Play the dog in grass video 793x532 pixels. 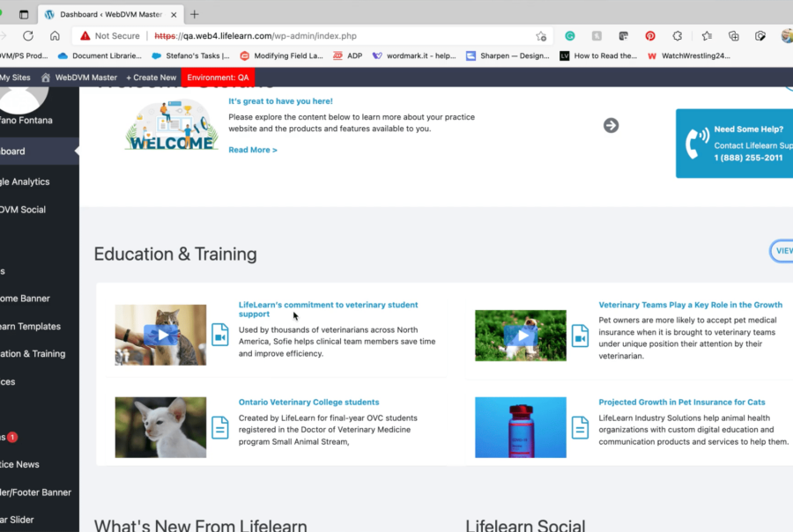[x=521, y=336]
